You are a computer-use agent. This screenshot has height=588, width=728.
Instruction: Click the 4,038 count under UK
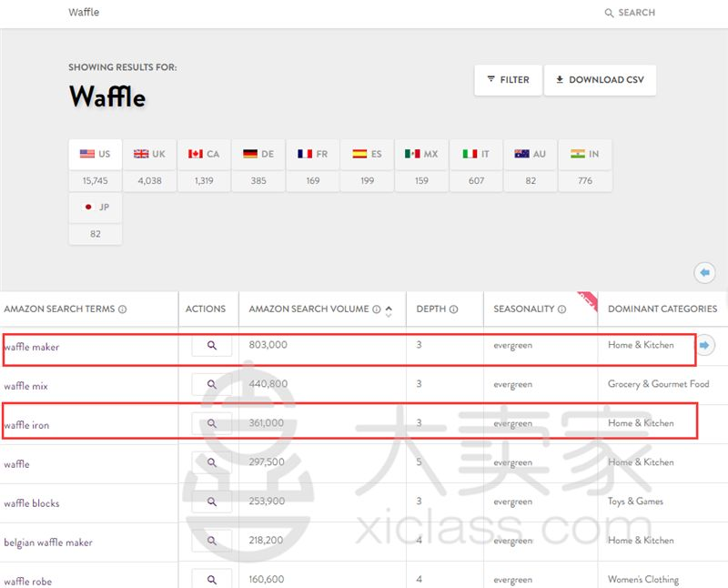(149, 180)
